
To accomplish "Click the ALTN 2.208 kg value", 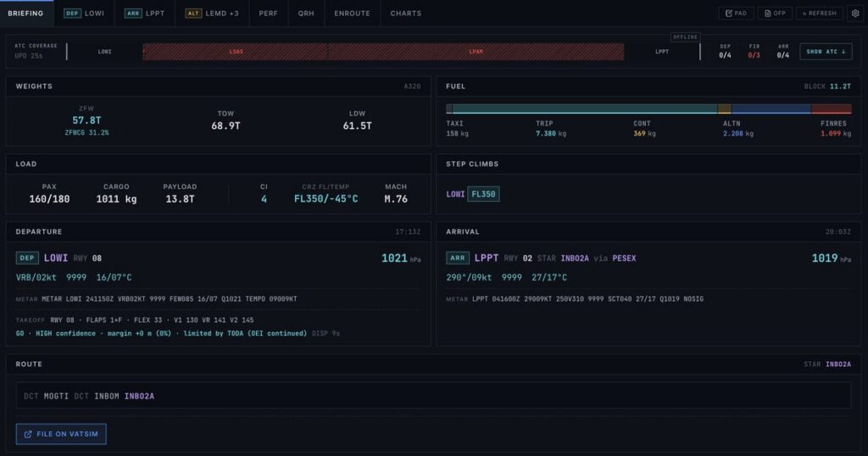I will pyautogui.click(x=738, y=133).
